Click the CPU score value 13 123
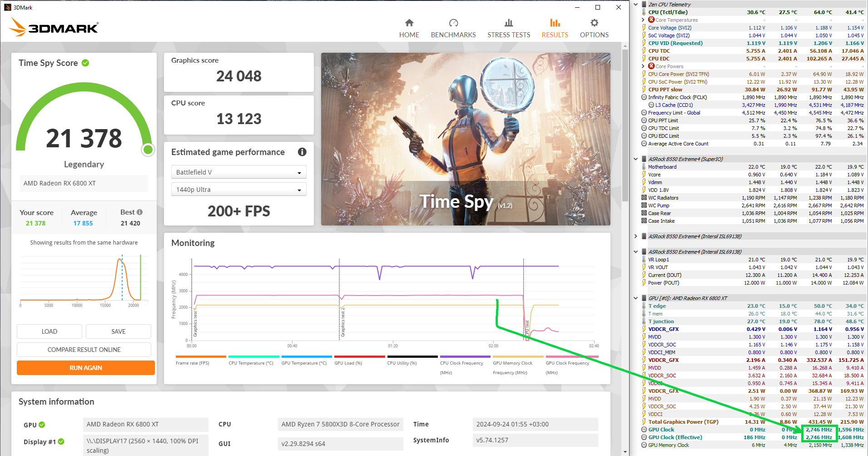The height and width of the screenshot is (456, 868). 239,119
